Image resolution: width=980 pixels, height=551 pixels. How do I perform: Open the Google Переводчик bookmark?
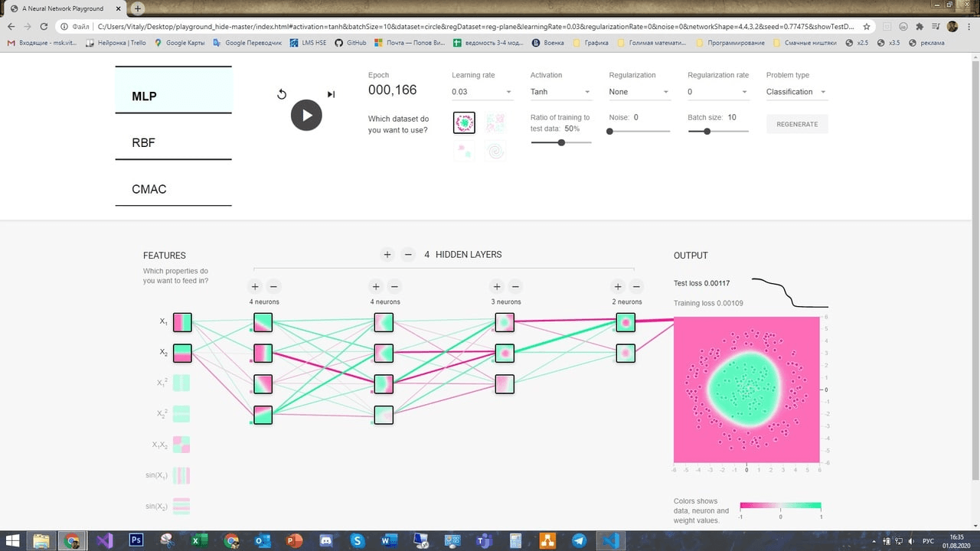pos(247,43)
